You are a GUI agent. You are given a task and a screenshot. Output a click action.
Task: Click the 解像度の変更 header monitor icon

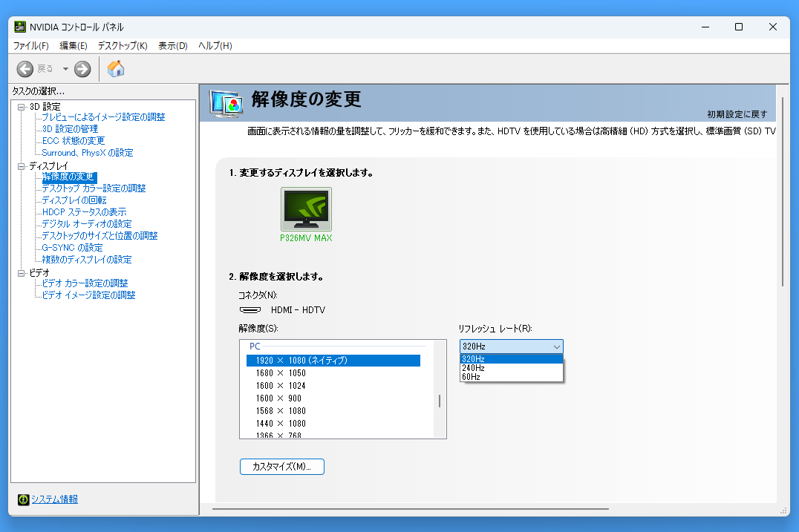point(226,103)
